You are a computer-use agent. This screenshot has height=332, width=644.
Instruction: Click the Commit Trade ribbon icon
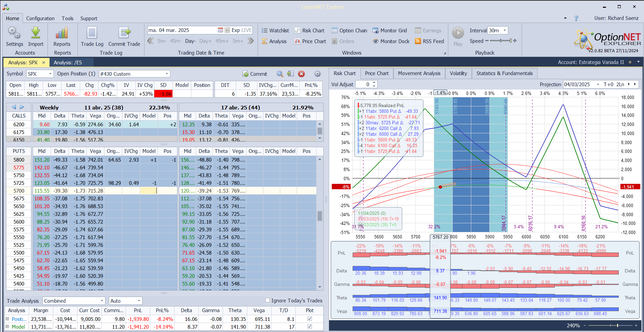coord(124,33)
